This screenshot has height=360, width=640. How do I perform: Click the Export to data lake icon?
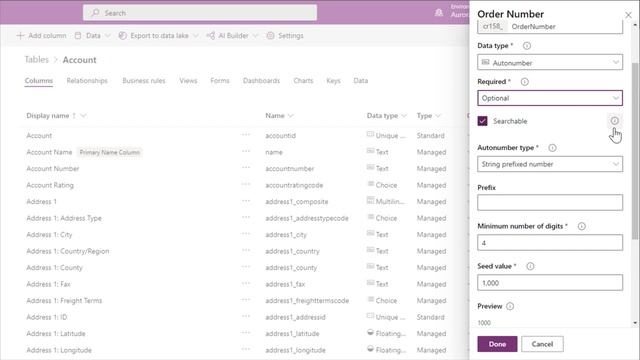tap(122, 36)
